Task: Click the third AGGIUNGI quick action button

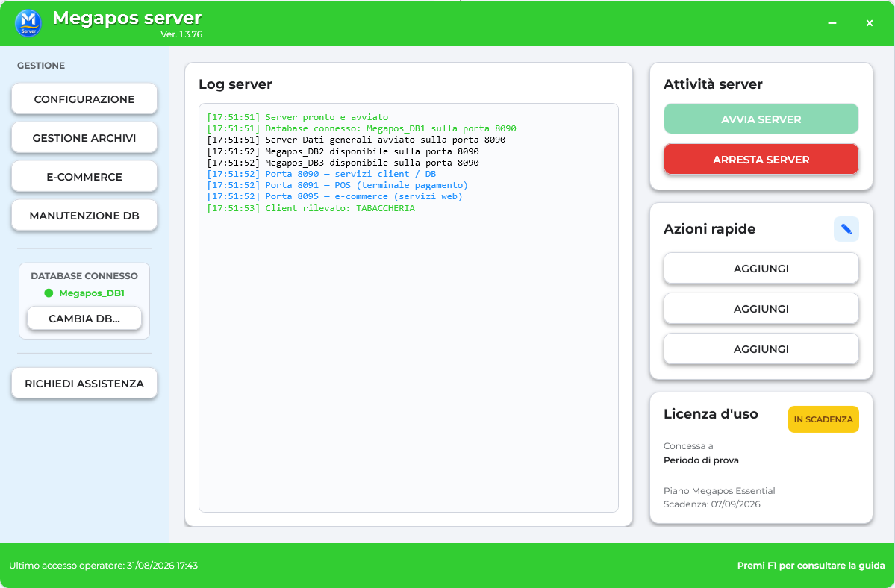Action: [761, 349]
